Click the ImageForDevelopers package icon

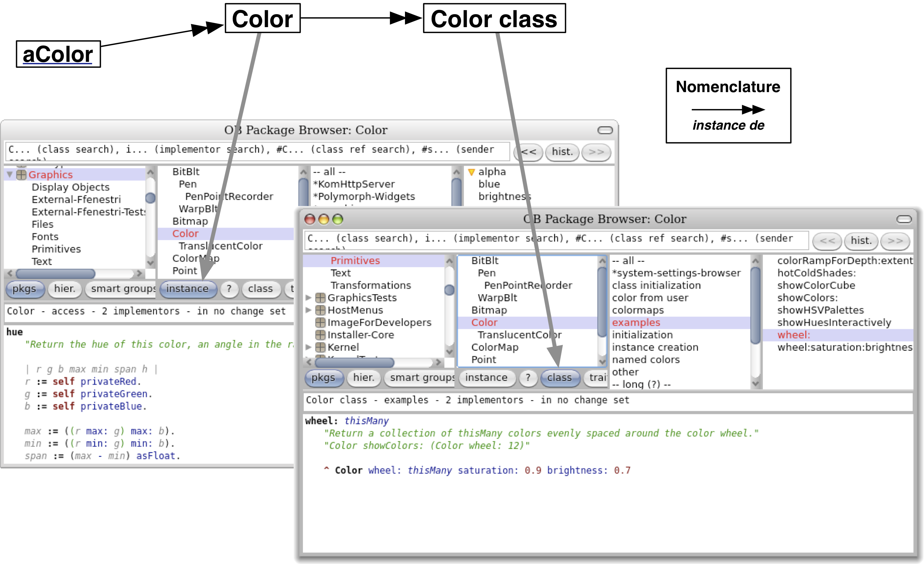pos(320,323)
